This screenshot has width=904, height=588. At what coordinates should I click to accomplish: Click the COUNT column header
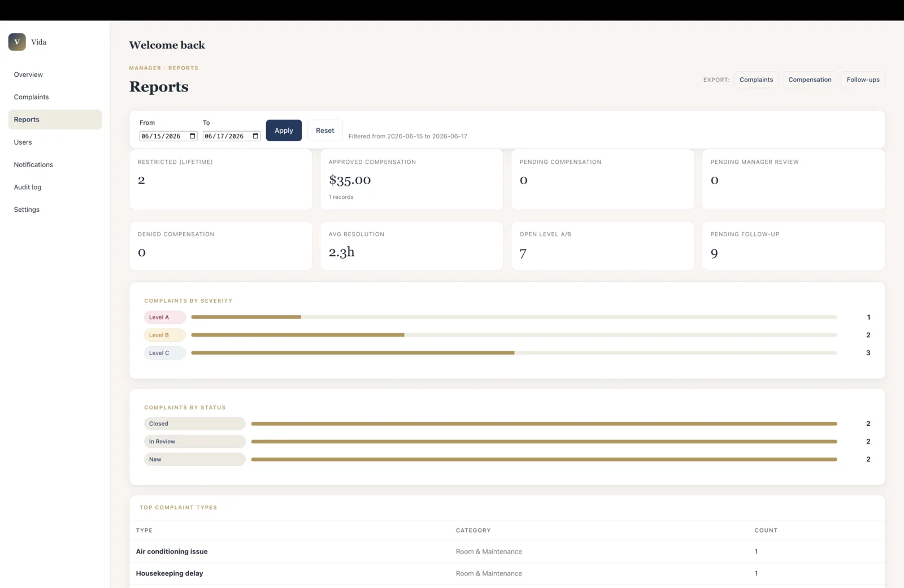(x=766, y=530)
